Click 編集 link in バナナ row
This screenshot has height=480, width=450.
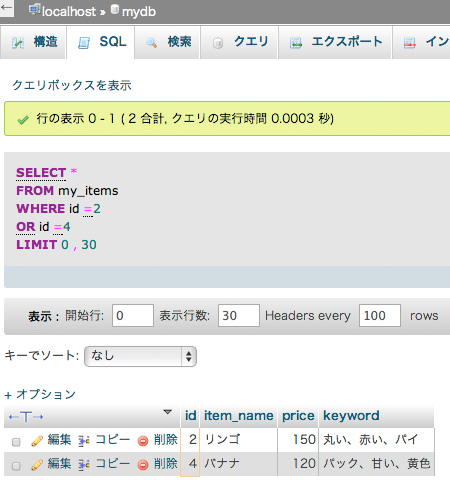click(x=59, y=464)
